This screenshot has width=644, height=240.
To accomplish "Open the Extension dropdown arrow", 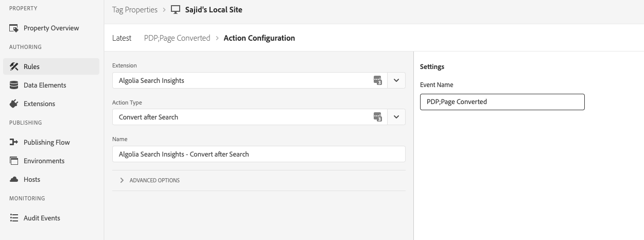I will [396, 80].
